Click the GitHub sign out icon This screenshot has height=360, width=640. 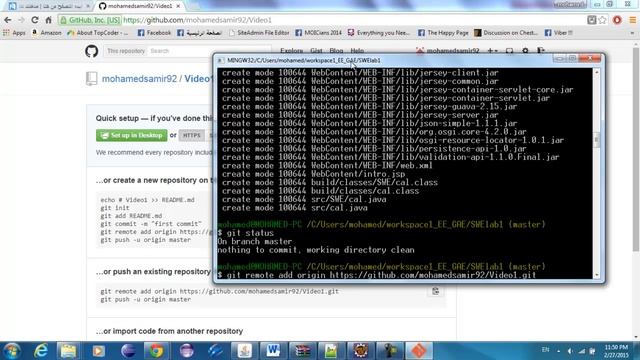coord(541,51)
